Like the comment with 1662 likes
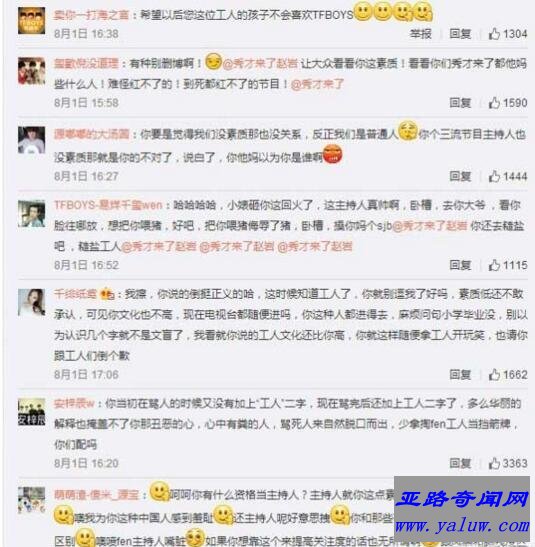The width and height of the screenshot is (535, 547). tap(494, 375)
